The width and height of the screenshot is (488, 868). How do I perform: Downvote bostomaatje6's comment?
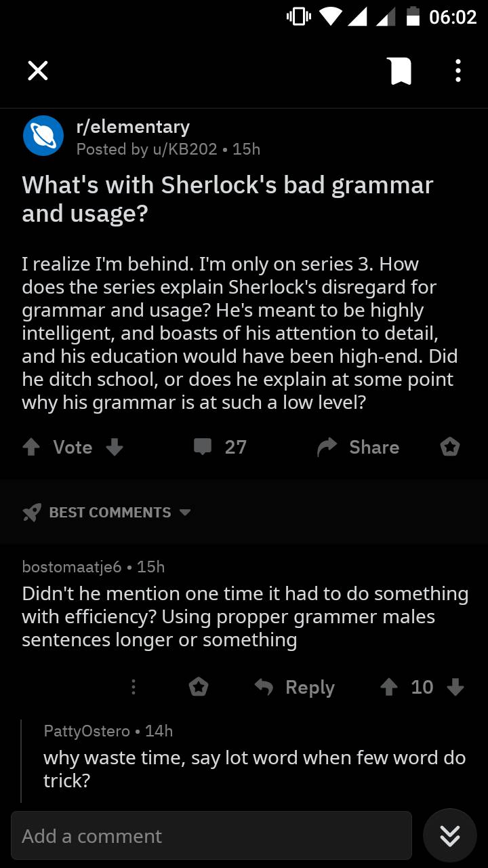[x=455, y=687]
